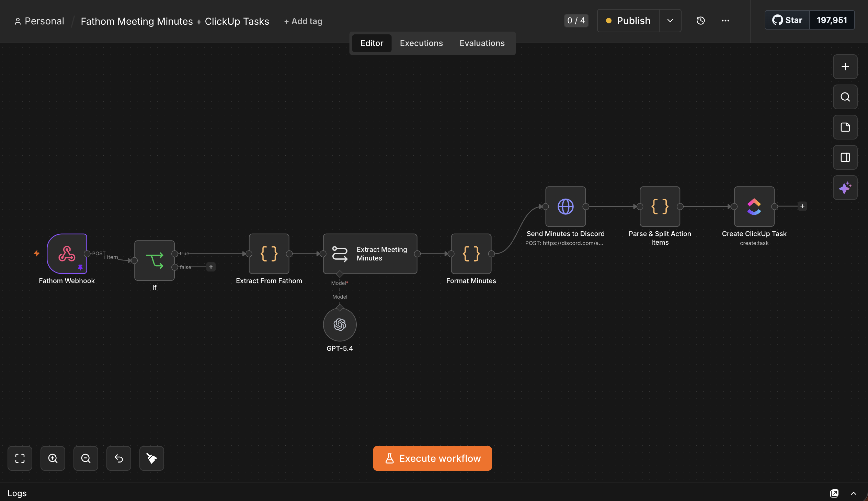Click the 'POST: https://discord.com/a...' subtitle
This screenshot has height=501, width=868.
coord(564,243)
